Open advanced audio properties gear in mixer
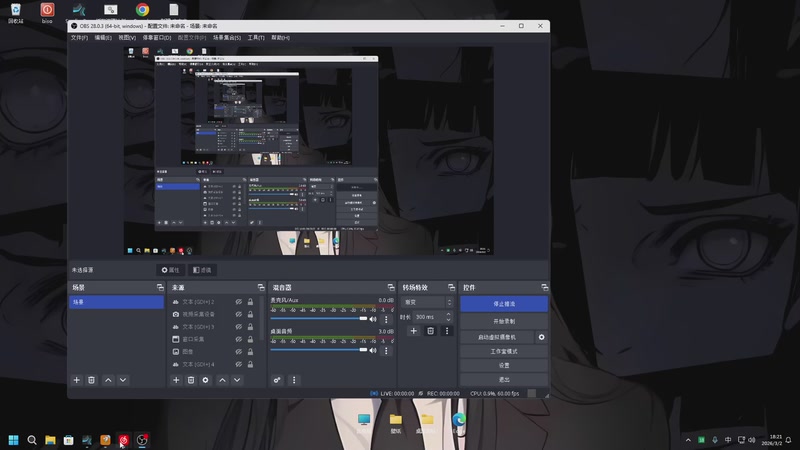Screen dimensions: 800x450 coord(277,380)
